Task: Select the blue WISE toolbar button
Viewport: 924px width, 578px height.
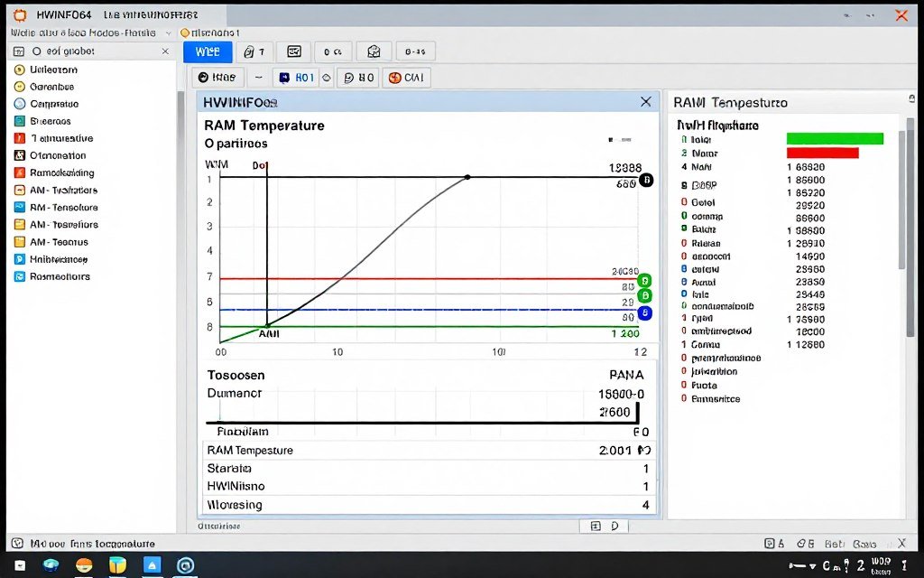Action: point(207,51)
